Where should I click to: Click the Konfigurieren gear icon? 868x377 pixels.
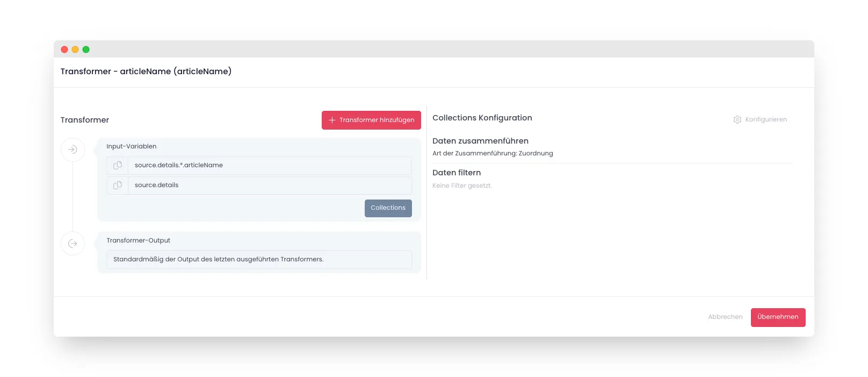click(x=737, y=119)
